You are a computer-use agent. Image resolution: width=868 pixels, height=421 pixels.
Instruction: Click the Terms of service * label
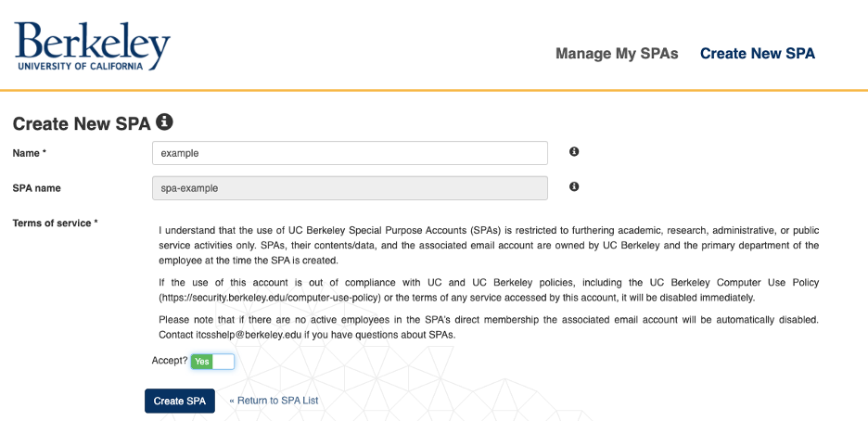56,223
